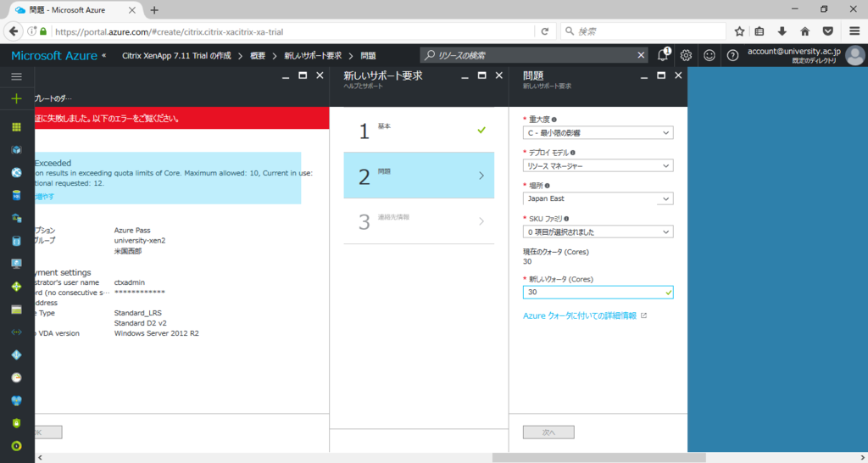This screenshot has width=868, height=463.
Task: Click the Firefox 検索 search field
Action: (643, 31)
